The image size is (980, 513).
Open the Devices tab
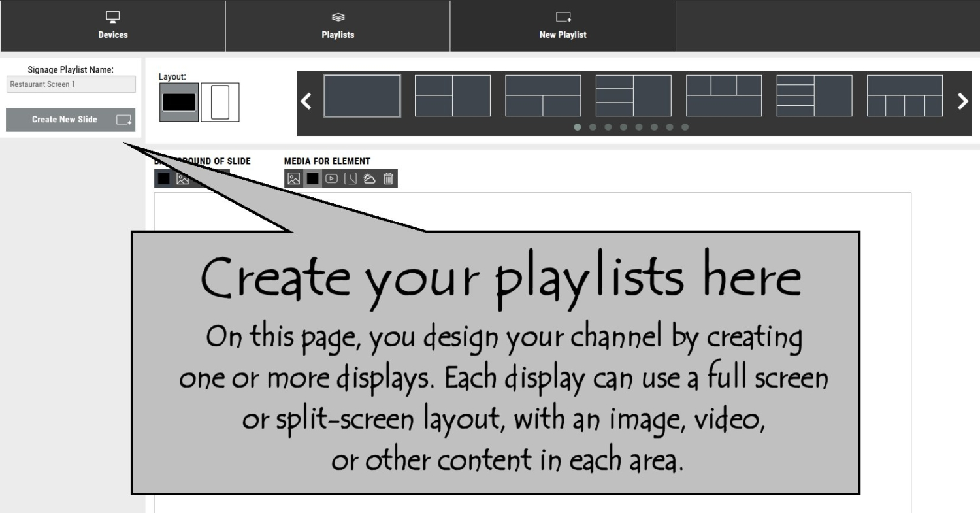pyautogui.click(x=112, y=25)
